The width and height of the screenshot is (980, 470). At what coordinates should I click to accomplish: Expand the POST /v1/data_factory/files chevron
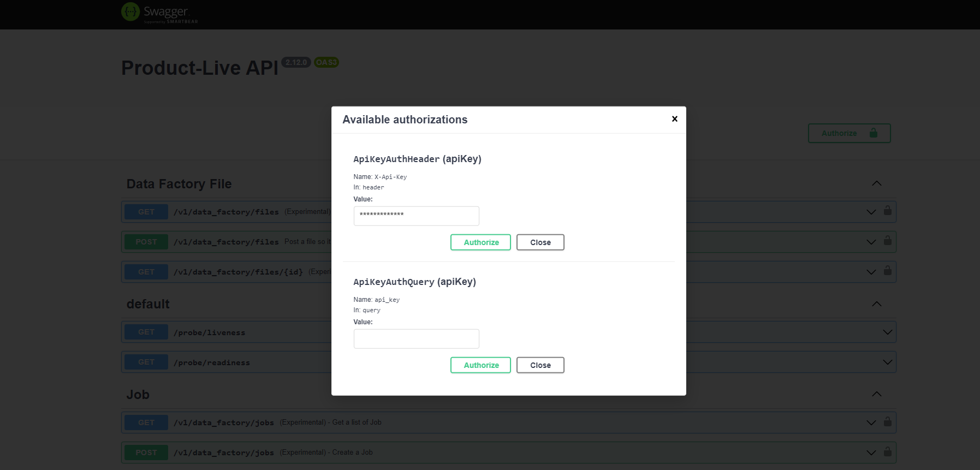[871, 242]
